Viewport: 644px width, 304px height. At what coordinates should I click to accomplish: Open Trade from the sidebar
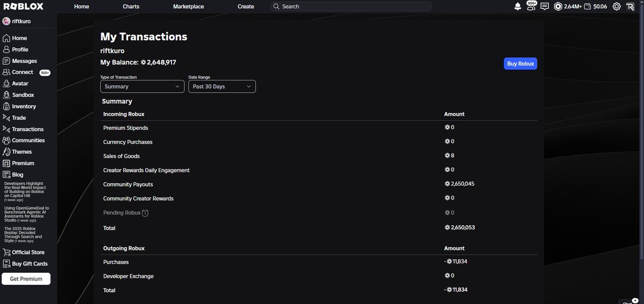14,117
